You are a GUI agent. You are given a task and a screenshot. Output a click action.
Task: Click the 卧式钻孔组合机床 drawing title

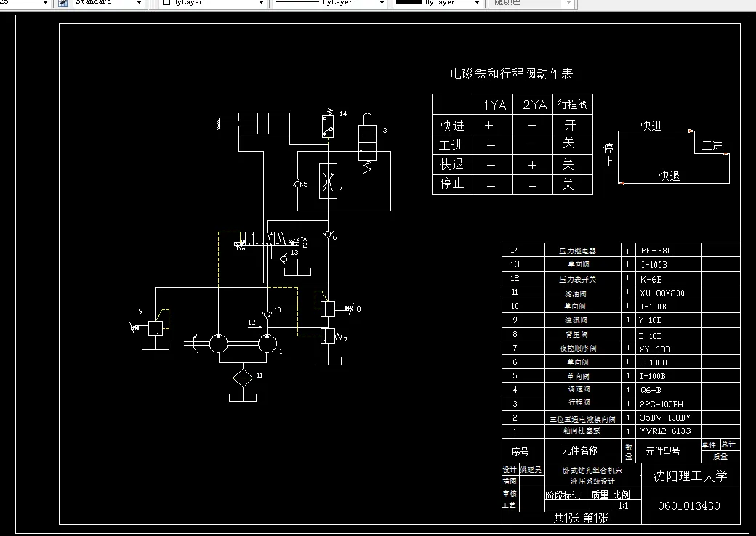point(592,470)
